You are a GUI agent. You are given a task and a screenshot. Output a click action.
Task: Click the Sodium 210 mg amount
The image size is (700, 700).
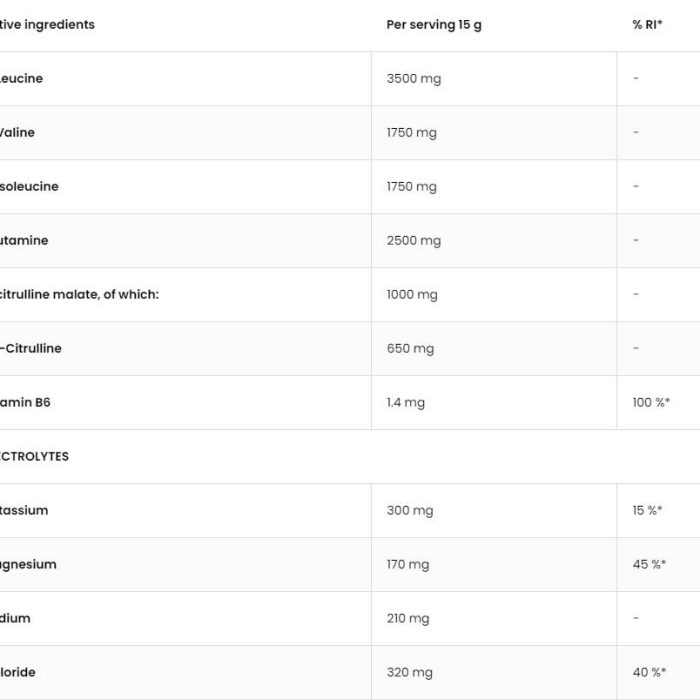coord(408,619)
